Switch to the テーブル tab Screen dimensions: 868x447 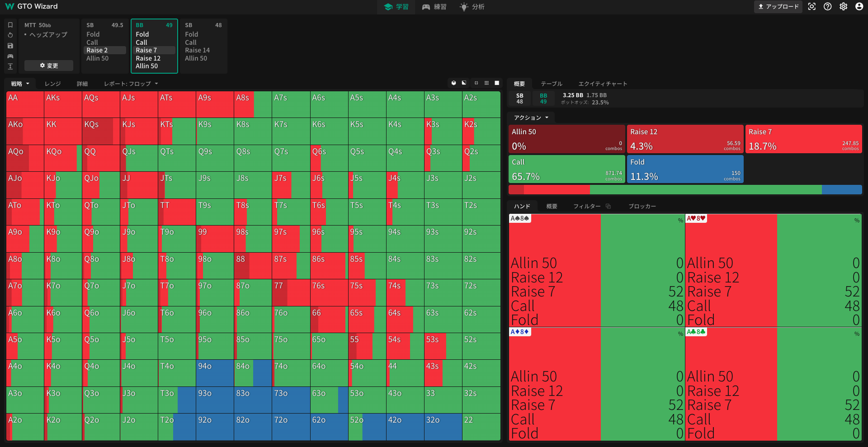pos(552,84)
